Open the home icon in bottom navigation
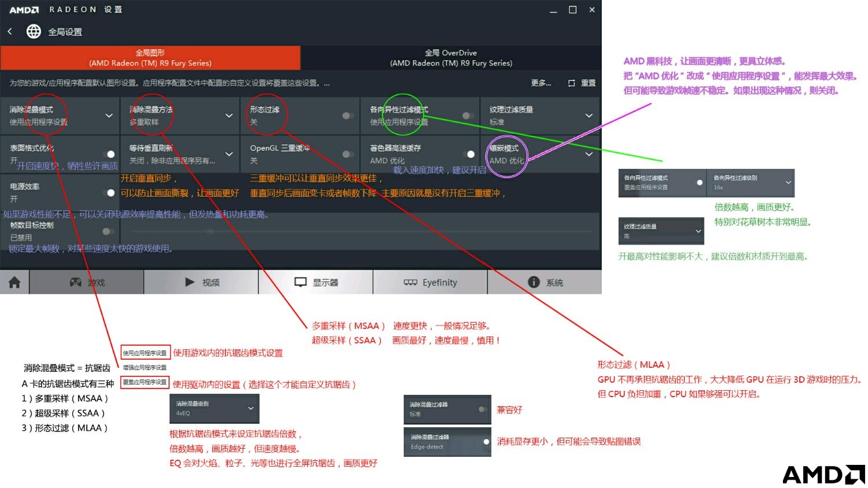Image resolution: width=868 pixels, height=488 pixels. (x=14, y=282)
